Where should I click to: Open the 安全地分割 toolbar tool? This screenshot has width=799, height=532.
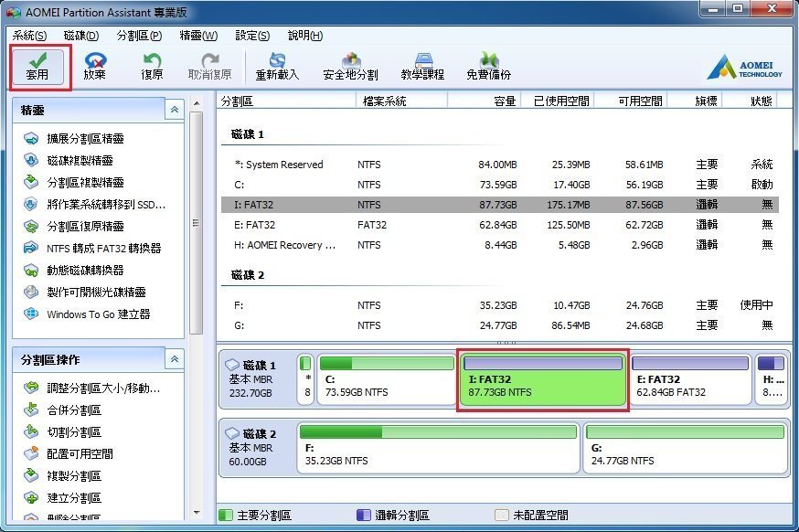coord(350,67)
